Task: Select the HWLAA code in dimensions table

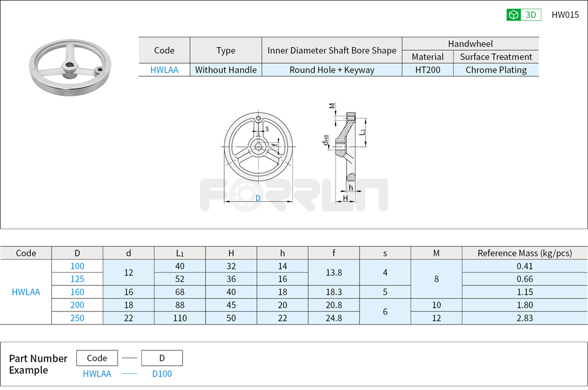Action: 25,292
